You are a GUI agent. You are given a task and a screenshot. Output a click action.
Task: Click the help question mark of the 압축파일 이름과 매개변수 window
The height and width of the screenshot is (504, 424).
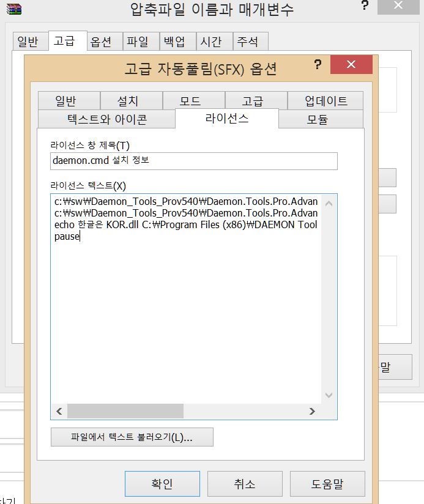tap(365, 5)
